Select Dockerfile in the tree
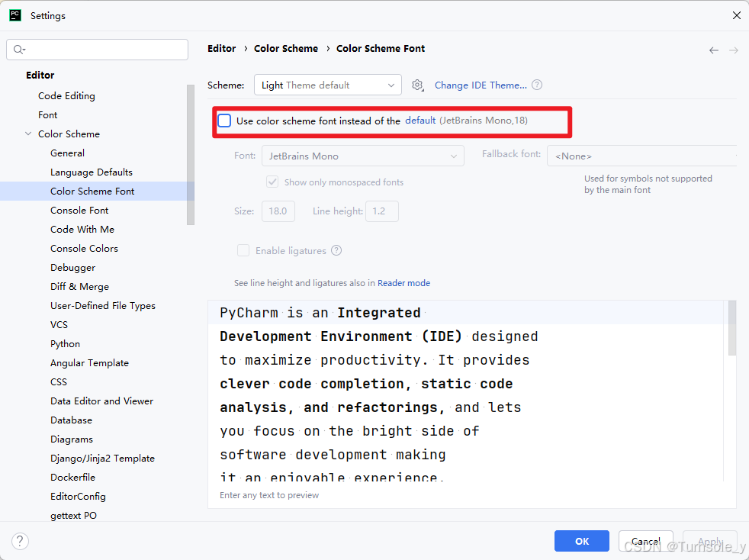 pos(72,478)
